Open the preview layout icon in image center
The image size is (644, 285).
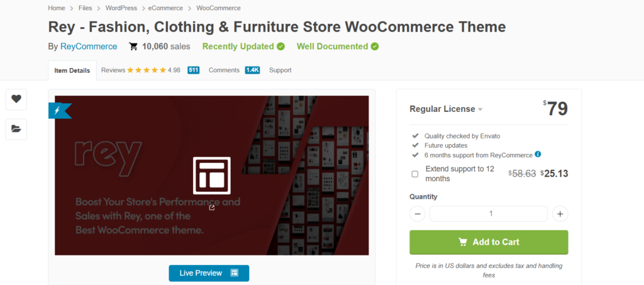(212, 176)
